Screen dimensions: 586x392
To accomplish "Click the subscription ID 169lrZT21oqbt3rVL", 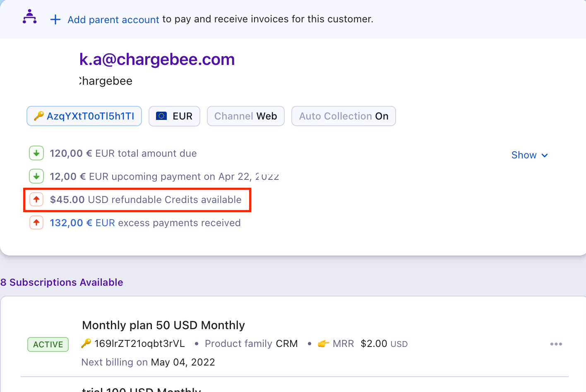I will (139, 344).
